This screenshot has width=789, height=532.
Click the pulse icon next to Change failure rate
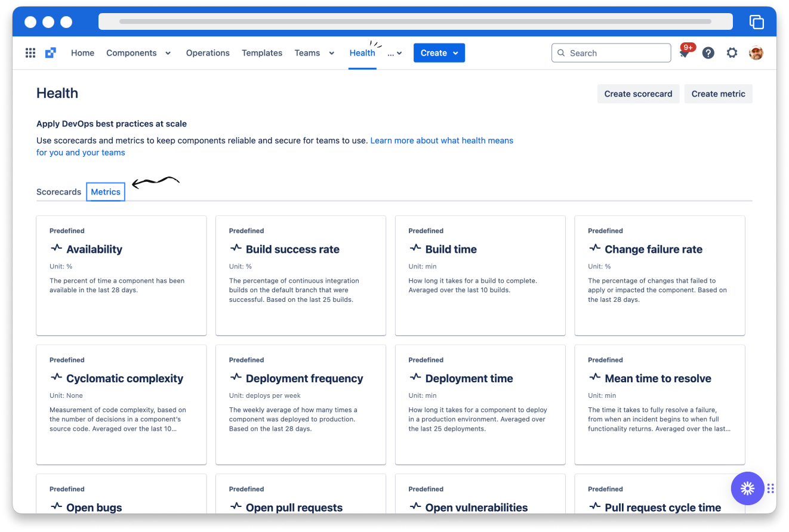594,248
